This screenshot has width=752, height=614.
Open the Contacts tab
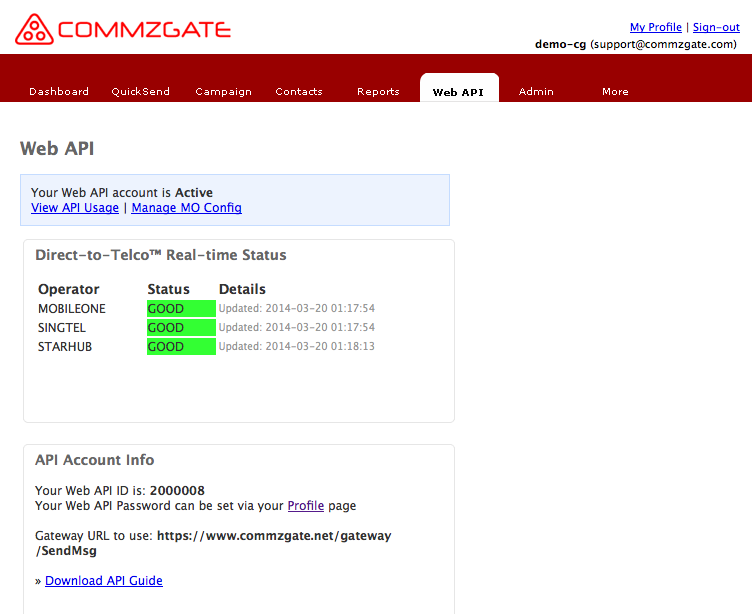(x=299, y=92)
